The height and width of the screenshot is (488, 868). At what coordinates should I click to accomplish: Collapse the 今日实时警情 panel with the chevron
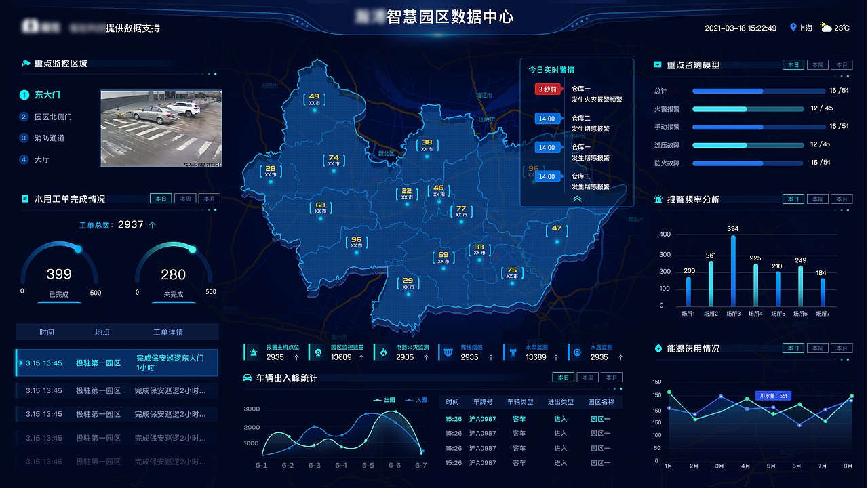[577, 199]
